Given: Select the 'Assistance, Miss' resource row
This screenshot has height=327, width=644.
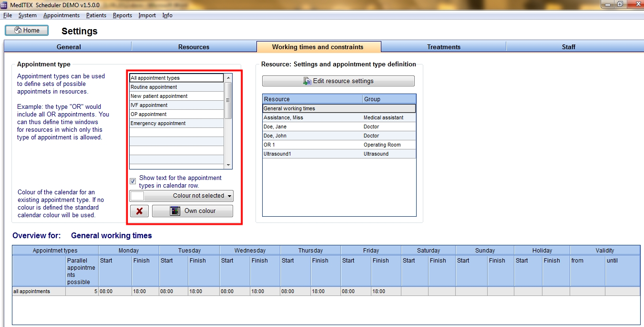Looking at the screenshot, I should click(x=339, y=117).
